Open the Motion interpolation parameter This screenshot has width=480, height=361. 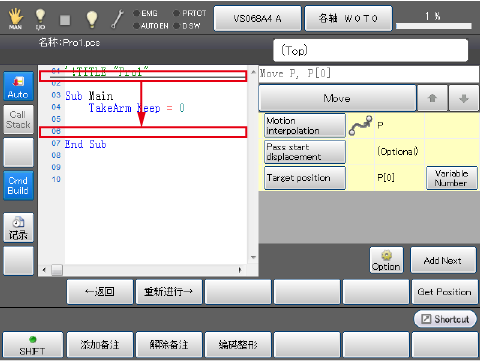(305, 125)
